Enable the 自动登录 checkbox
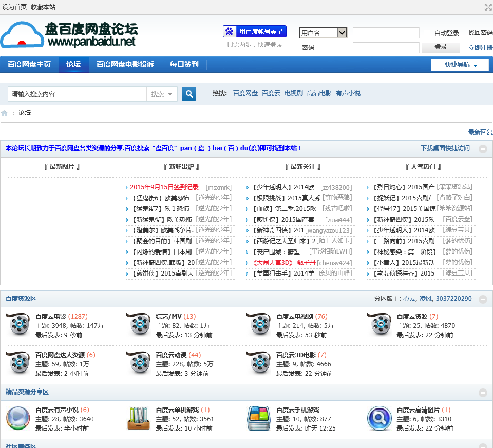 coord(427,33)
